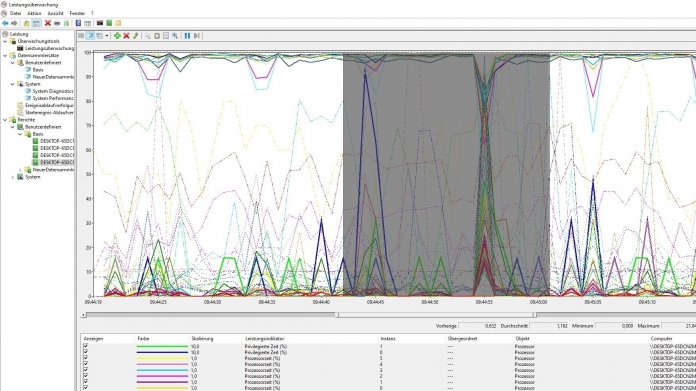Uncheck Privilegierte Zeit instance 0 checkbox

(86, 352)
